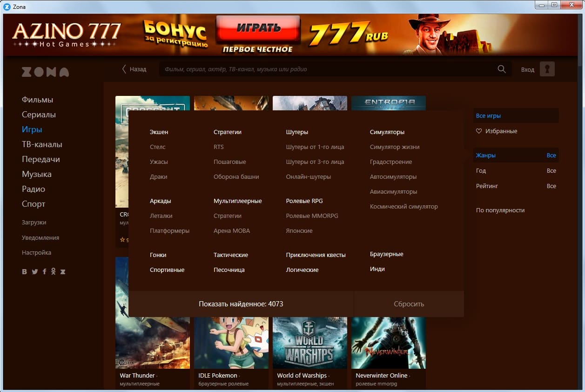Open the VK social network icon
585x392 pixels.
point(25,271)
